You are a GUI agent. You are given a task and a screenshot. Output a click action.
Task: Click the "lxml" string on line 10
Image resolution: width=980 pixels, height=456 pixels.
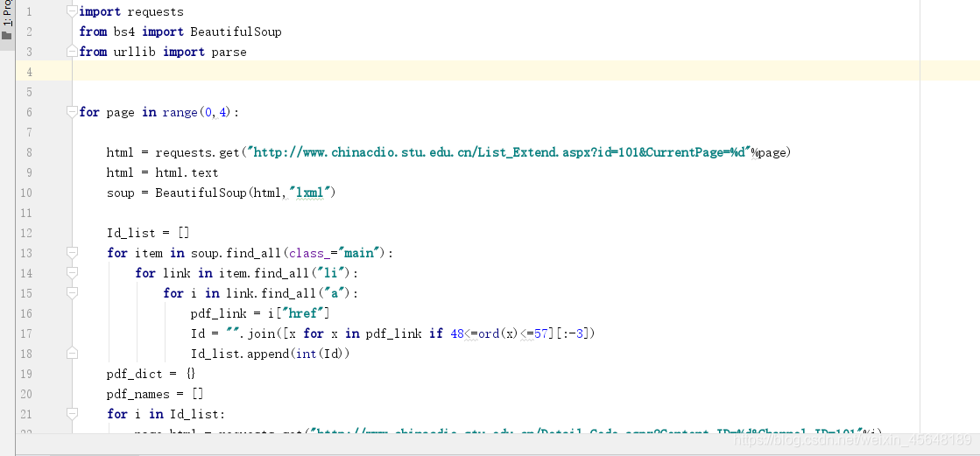(x=308, y=193)
